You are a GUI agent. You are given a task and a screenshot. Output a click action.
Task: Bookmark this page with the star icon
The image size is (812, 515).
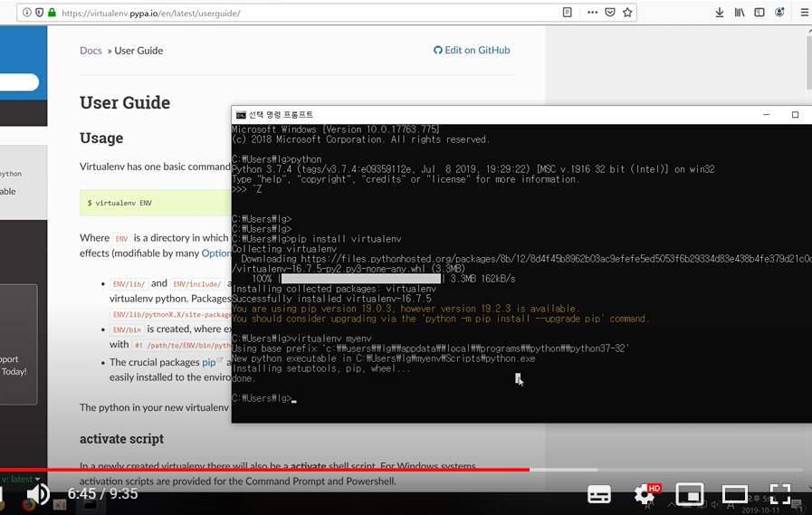627,13
